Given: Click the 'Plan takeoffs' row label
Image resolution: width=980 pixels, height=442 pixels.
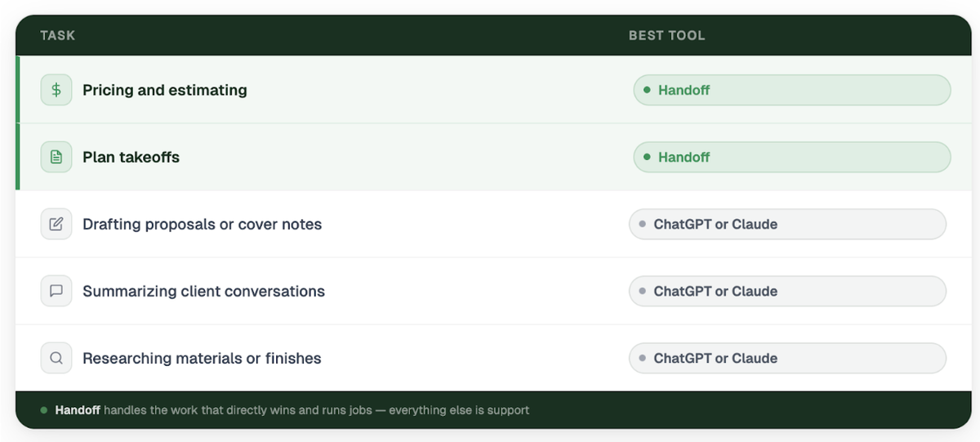Looking at the screenshot, I should point(131,157).
